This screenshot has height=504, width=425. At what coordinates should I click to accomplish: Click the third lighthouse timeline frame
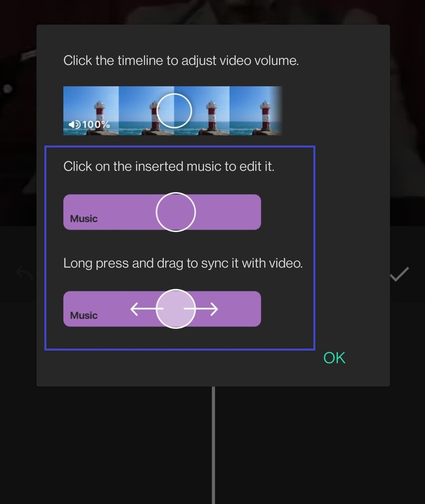pos(202,111)
